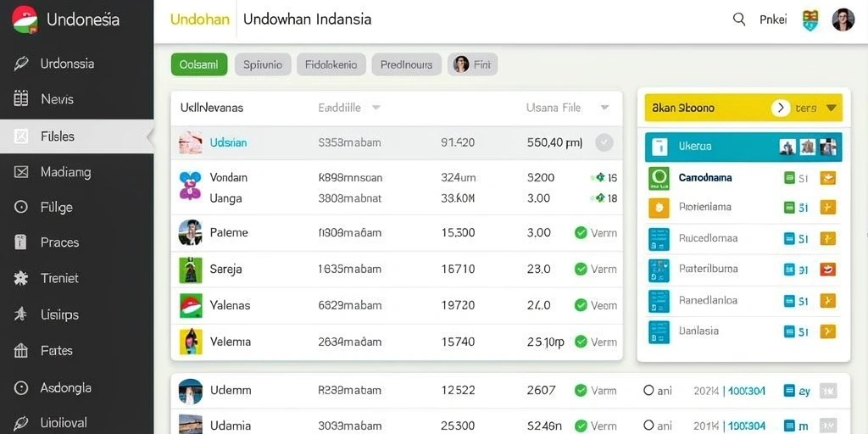Click the Rucedlomaa blue document icon

click(x=659, y=239)
